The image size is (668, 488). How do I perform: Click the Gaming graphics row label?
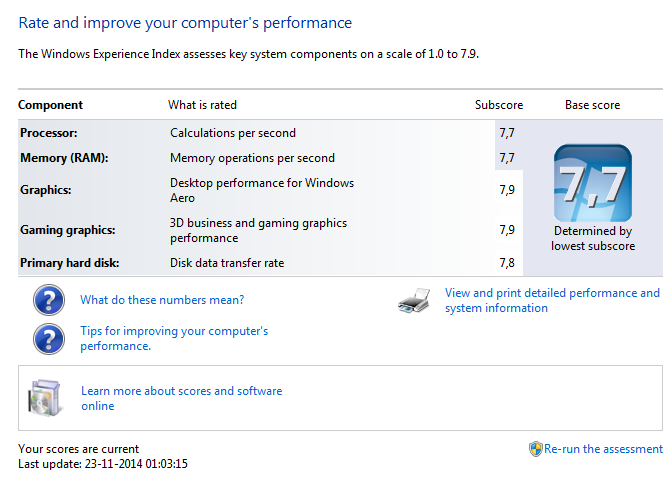[x=68, y=230]
